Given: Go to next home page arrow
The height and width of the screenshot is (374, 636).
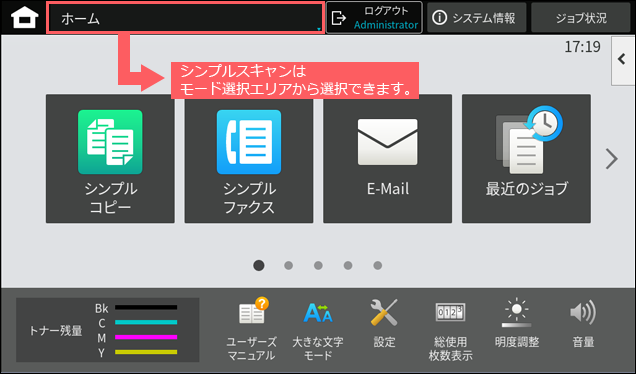Looking at the screenshot, I should point(612,159).
